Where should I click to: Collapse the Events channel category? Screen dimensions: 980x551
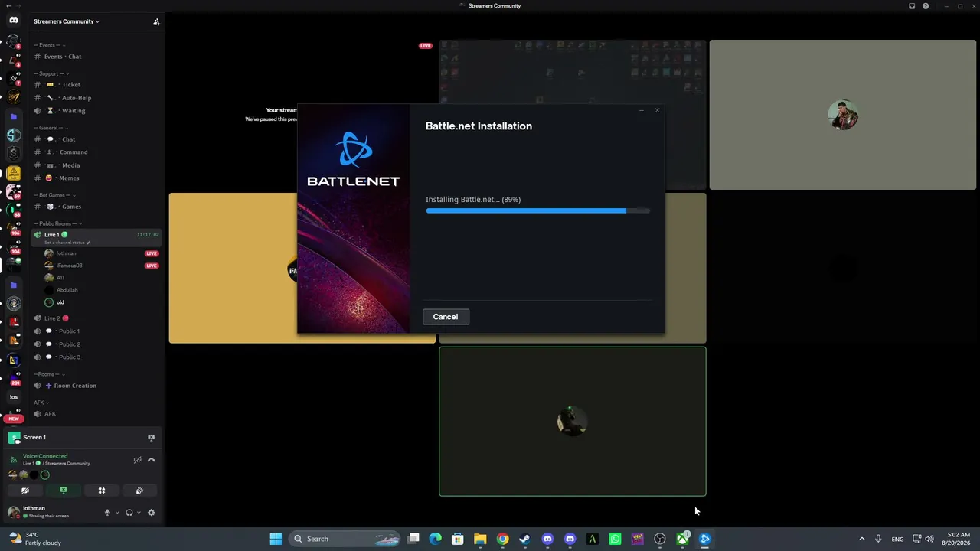click(x=50, y=45)
